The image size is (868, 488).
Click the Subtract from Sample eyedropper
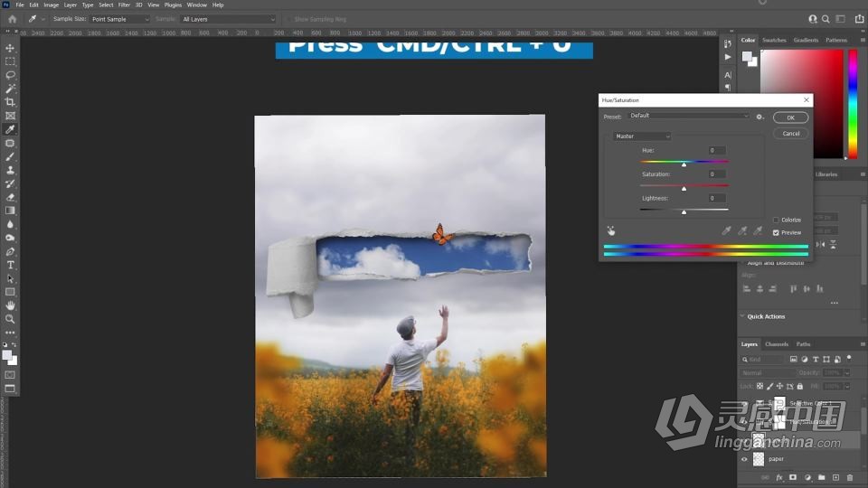(758, 230)
